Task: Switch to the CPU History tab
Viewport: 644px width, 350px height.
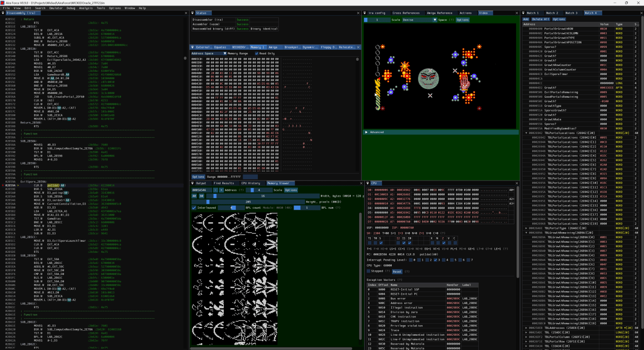Action: pos(250,183)
